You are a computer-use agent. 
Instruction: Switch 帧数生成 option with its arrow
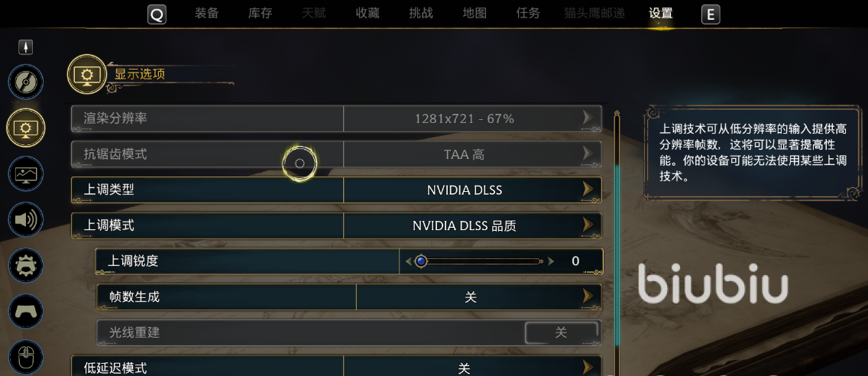click(x=588, y=297)
